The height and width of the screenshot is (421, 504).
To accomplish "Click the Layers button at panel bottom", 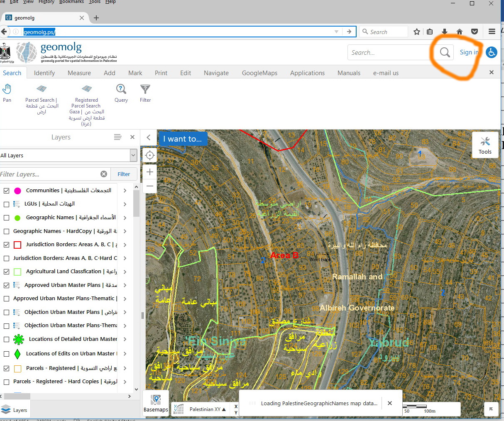I will [x=14, y=410].
